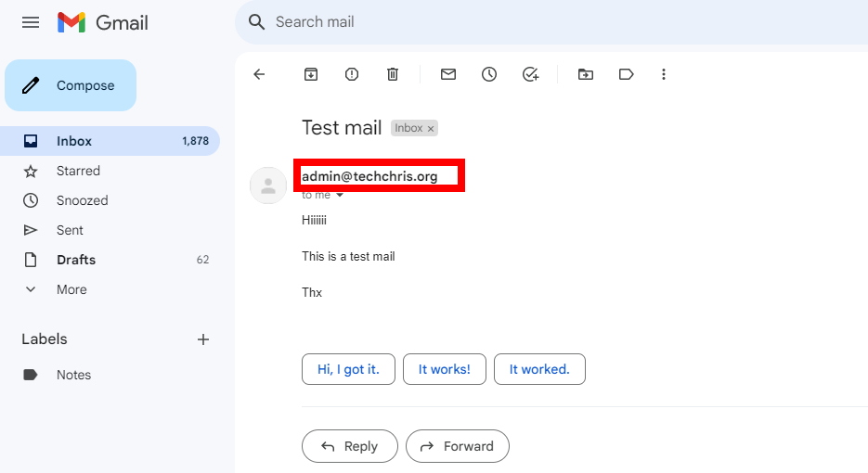Add email to Tasks
The width and height of the screenshot is (868, 473).
[x=530, y=74]
